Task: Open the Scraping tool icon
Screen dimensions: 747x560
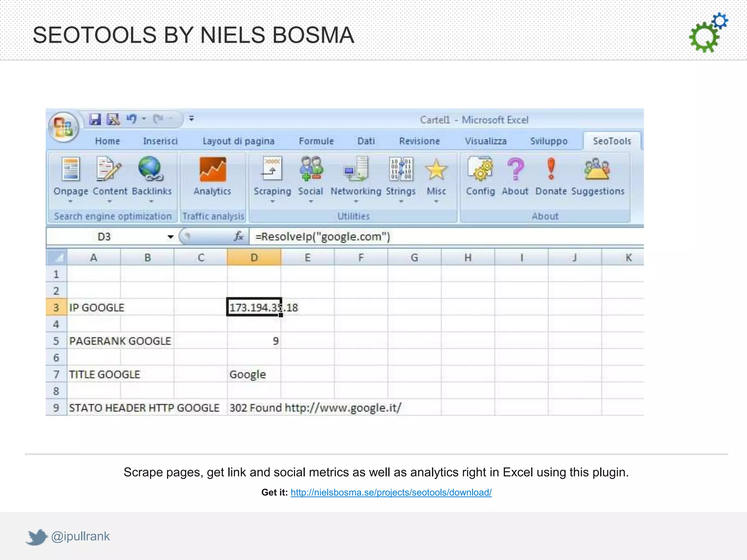Action: [x=272, y=169]
